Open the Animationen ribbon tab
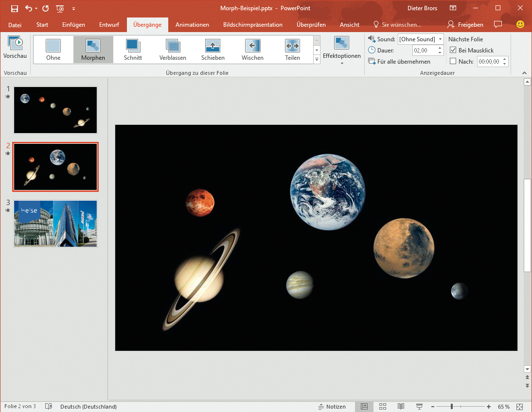The width and height of the screenshot is (532, 412). pyautogui.click(x=192, y=25)
